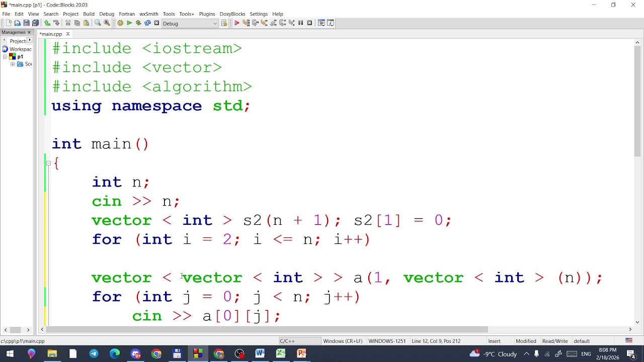This screenshot has height=362, width=644.
Task: Select the Workspace tree item
Action: [20, 49]
